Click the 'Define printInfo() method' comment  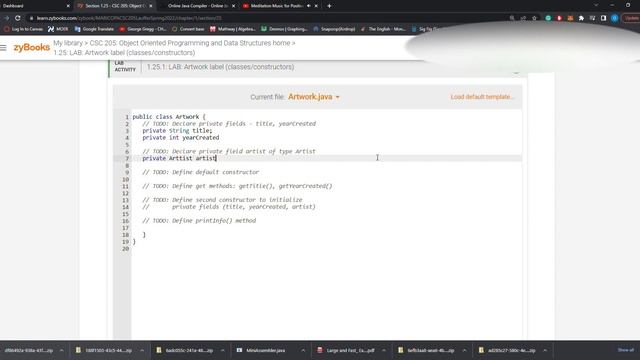199,220
